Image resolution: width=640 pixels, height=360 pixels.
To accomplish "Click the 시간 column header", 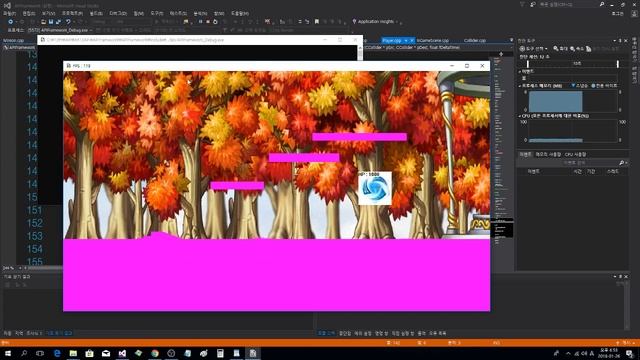I will [578, 172].
